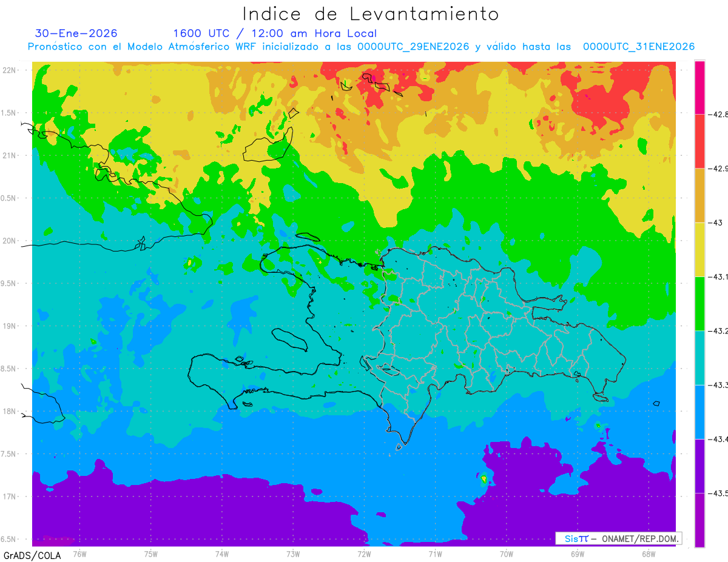
Task: Click the legend value -43.4
Action: [x=718, y=439]
